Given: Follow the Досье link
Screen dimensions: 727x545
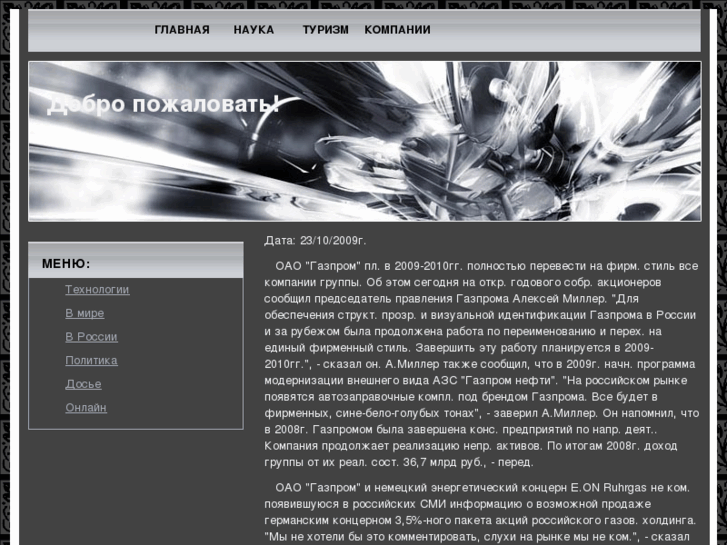Looking at the screenshot, I should 83,384.
